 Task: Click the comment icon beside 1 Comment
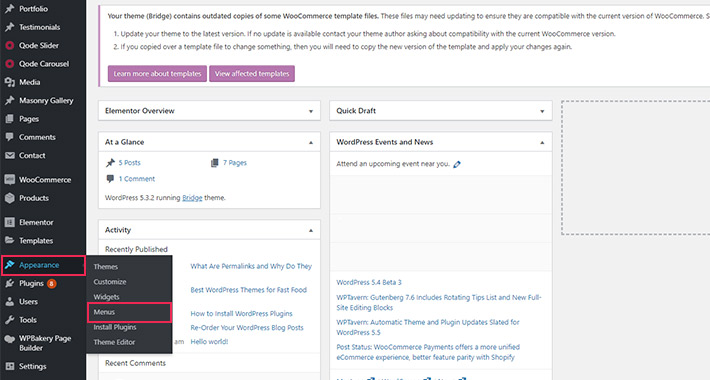tap(110, 178)
